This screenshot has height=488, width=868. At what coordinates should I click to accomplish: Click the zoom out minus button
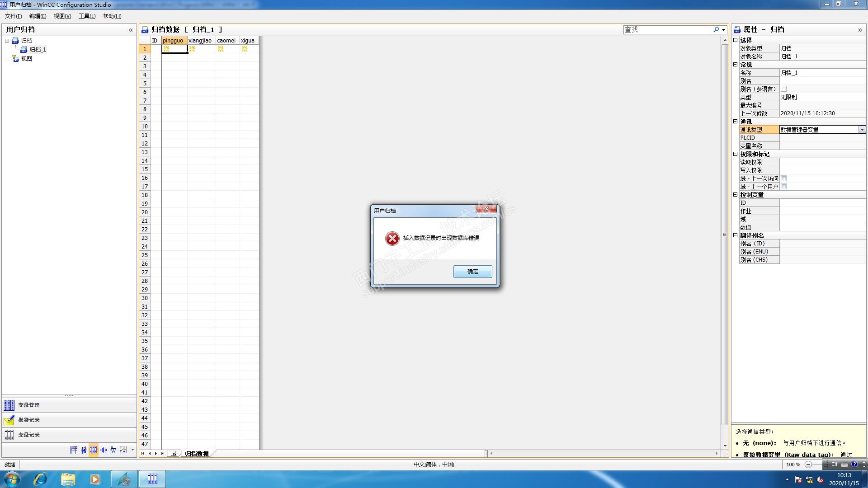pos(808,465)
